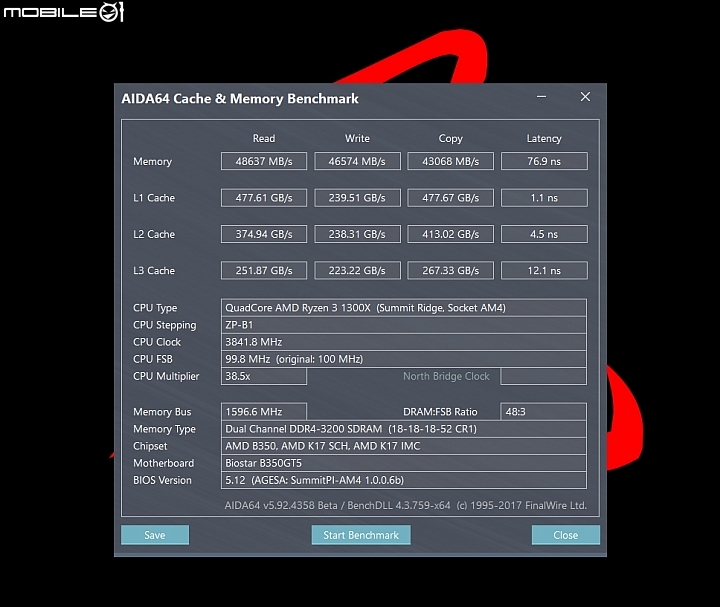Screen dimensions: 720x607
Task: Click the Chipset field AMD B350
Action: [x=404, y=446]
